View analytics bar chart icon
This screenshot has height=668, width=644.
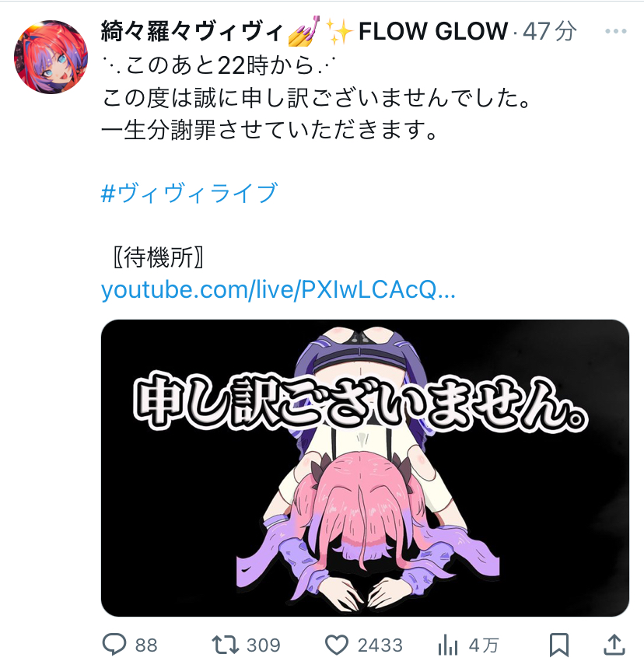447,645
